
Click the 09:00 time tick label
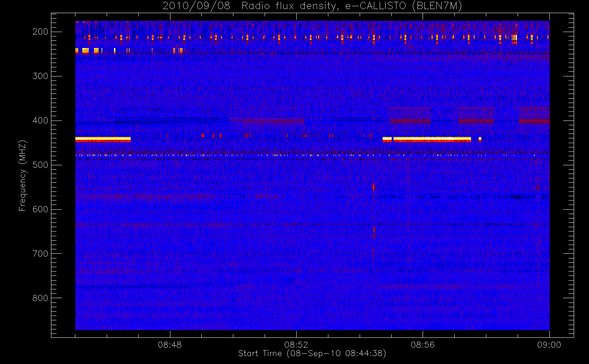click(549, 344)
